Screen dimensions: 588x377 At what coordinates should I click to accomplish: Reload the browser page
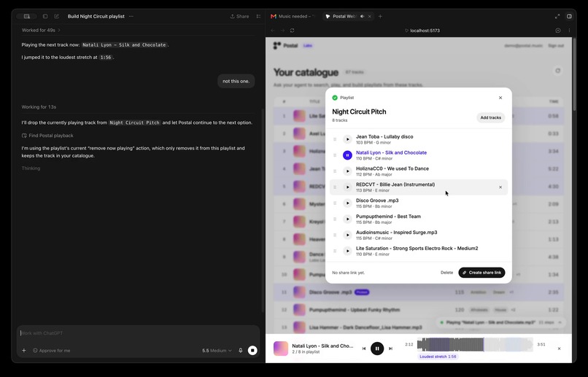pyautogui.click(x=292, y=31)
